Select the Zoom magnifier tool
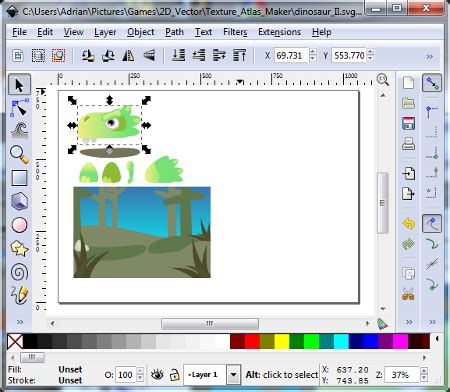 point(19,154)
